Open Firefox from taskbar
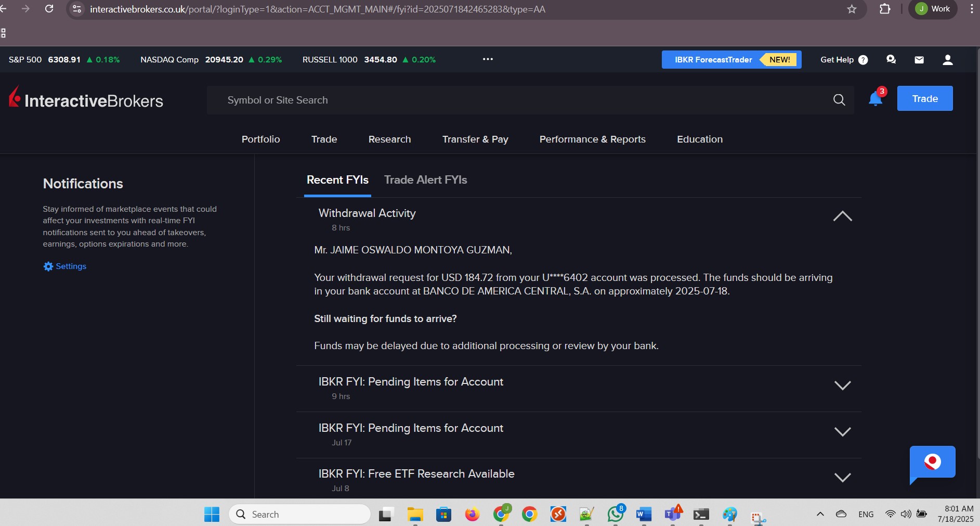Viewport: 980px width, 526px height. [472, 514]
